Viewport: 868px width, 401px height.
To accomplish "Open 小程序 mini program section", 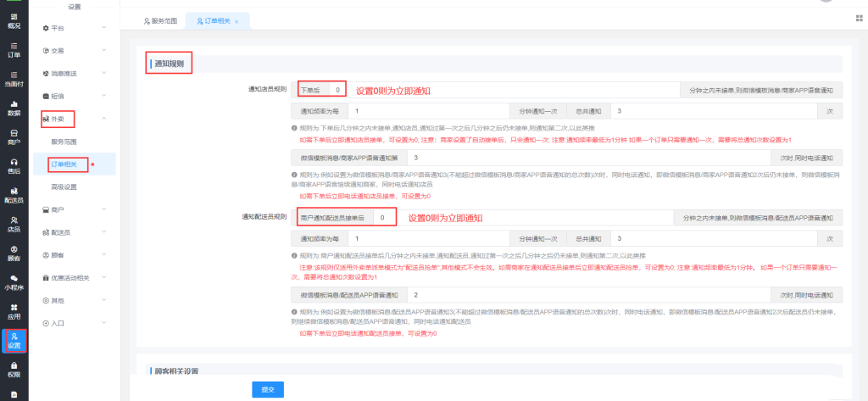I will click(14, 282).
